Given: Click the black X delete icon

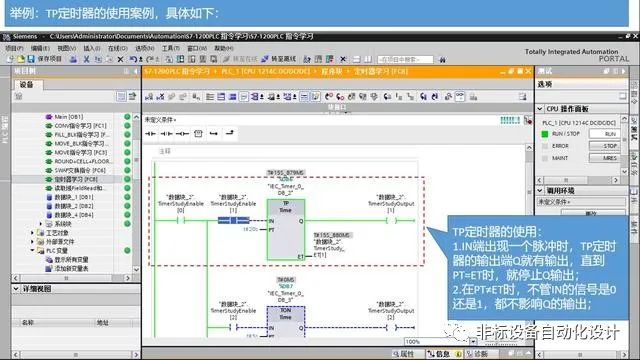Looking at the screenshot, I should [x=120, y=60].
